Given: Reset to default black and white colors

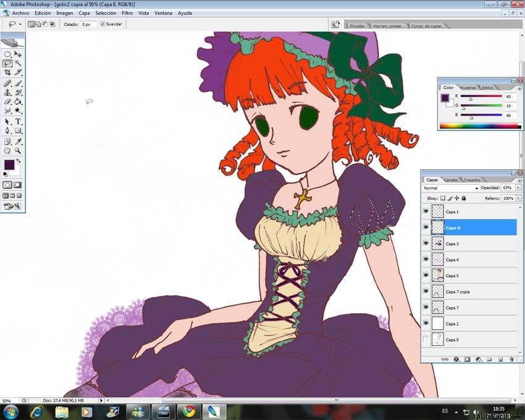Looking at the screenshot, I should [x=5, y=174].
